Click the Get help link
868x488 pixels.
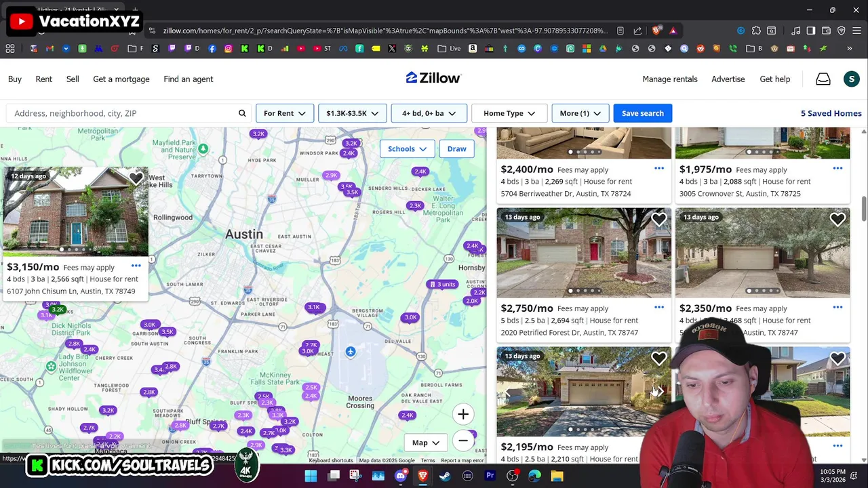(775, 79)
